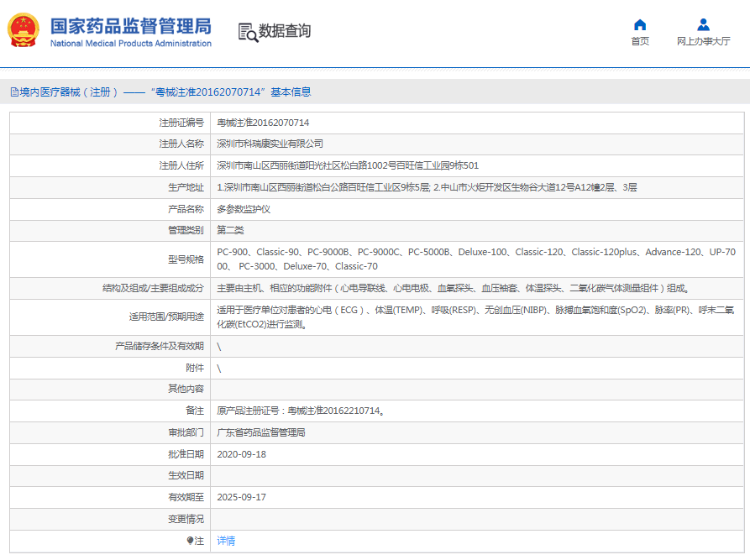Select the 型号规格 label cell
The height and width of the screenshot is (560, 750).
point(110,259)
